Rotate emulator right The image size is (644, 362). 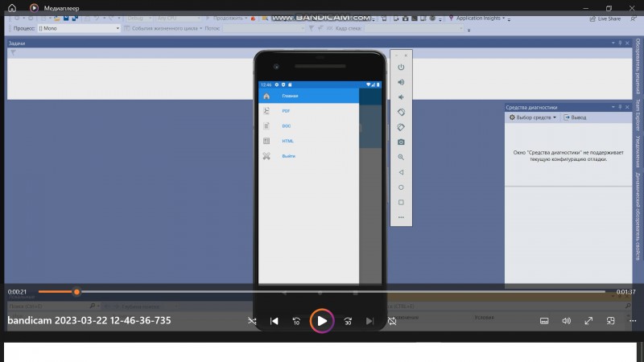[401, 127]
